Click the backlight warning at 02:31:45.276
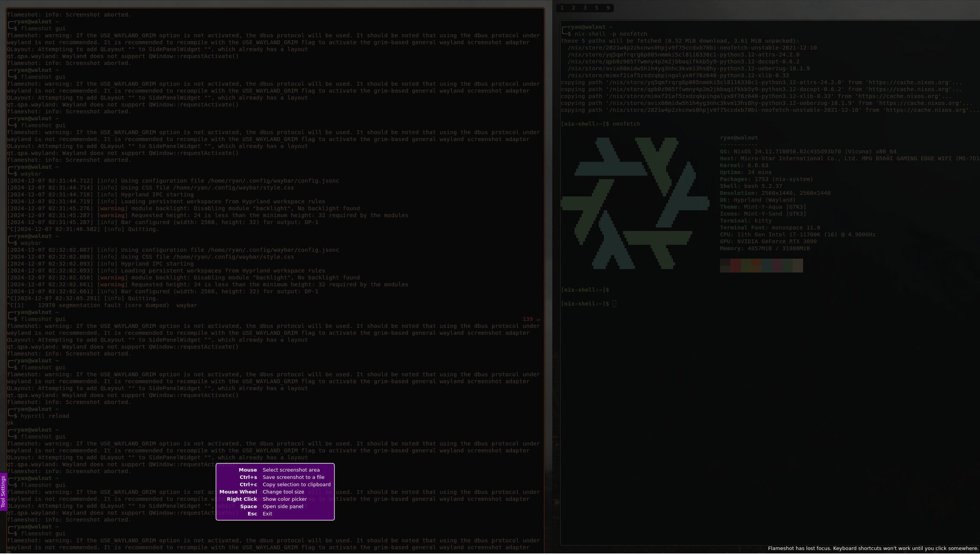980x555 pixels. (x=183, y=209)
